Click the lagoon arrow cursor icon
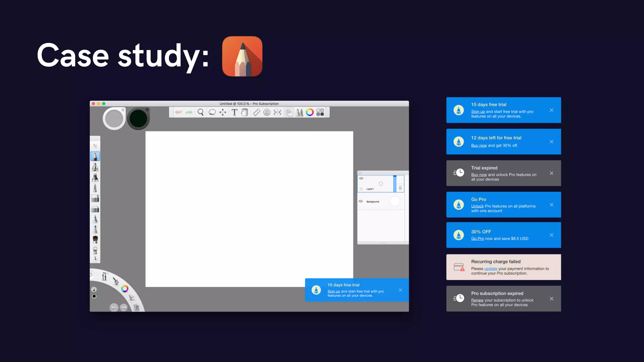The image size is (644, 362). 131,297
